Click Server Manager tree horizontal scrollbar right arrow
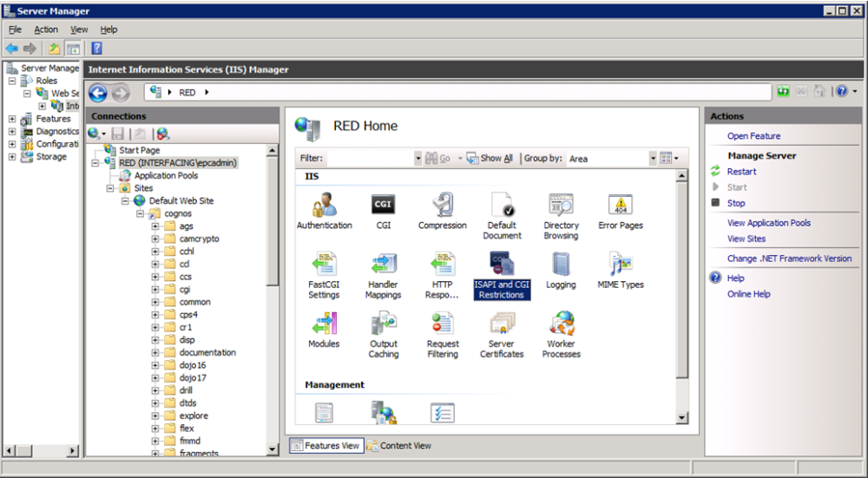868x478 pixels. (x=73, y=451)
